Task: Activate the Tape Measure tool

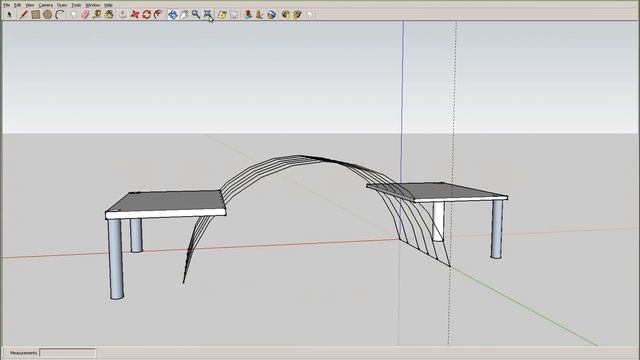Action: (x=97, y=15)
